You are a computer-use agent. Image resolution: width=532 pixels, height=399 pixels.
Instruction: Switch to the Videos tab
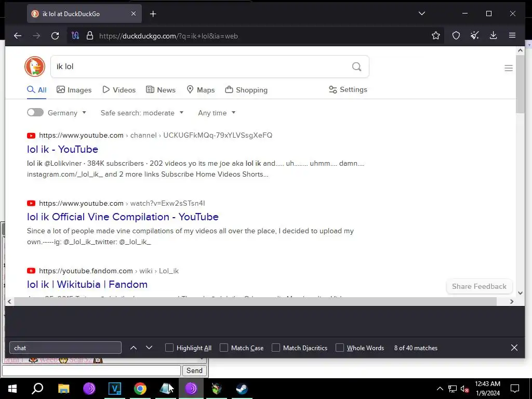(119, 90)
